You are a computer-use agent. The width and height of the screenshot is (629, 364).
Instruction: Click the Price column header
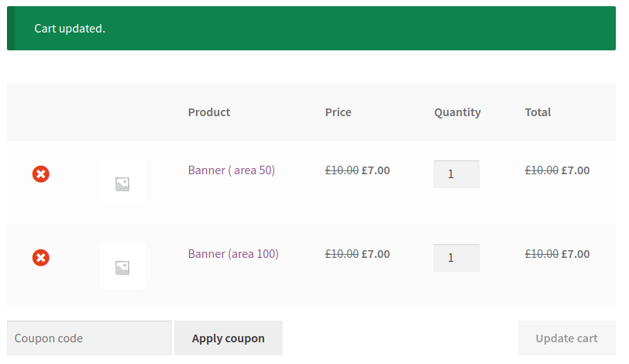coord(339,112)
